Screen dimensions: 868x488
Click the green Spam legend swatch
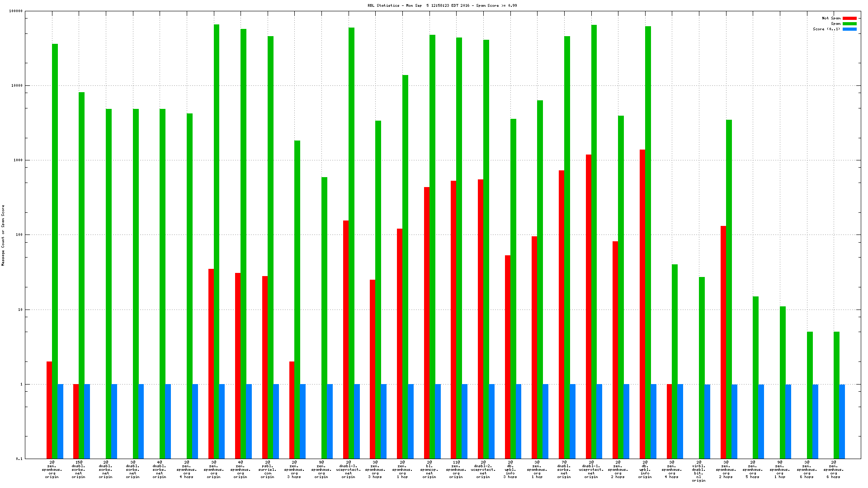849,24
